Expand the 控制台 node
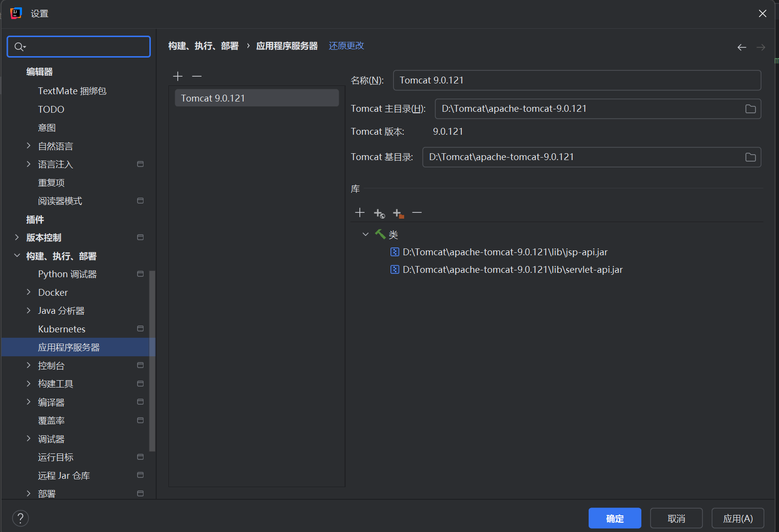Image resolution: width=779 pixels, height=532 pixels. 28,365
